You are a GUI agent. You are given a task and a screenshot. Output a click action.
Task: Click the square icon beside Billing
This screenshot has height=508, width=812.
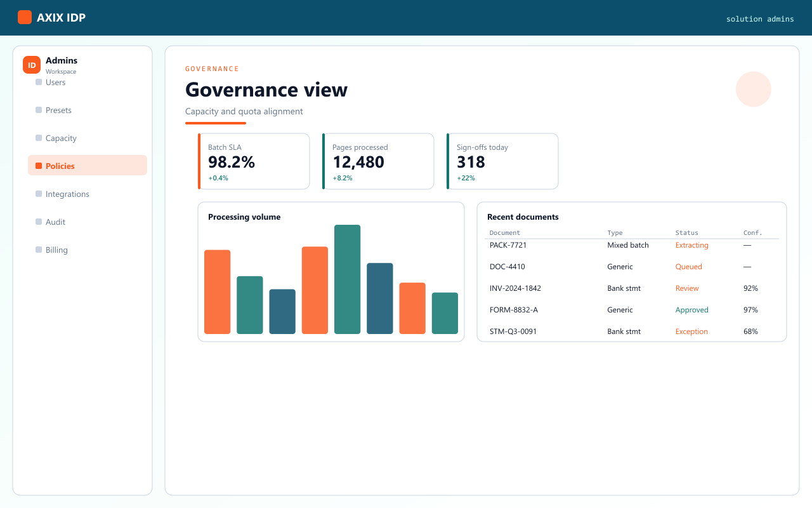[39, 250]
